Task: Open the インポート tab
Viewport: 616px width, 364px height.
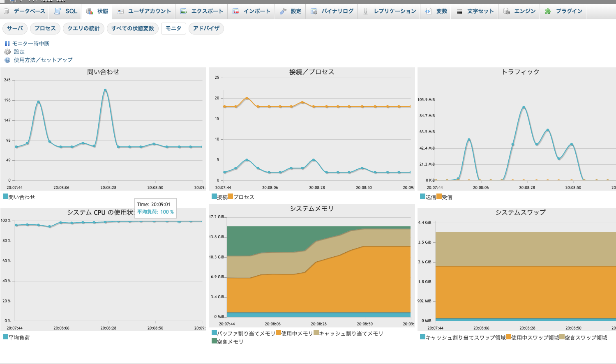Action: pos(251,11)
